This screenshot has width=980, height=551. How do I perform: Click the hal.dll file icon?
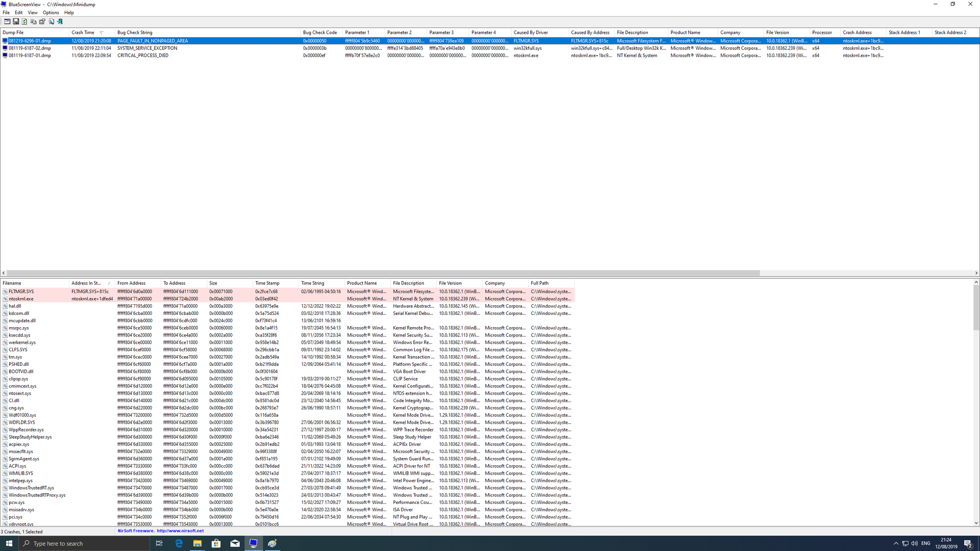(5, 306)
